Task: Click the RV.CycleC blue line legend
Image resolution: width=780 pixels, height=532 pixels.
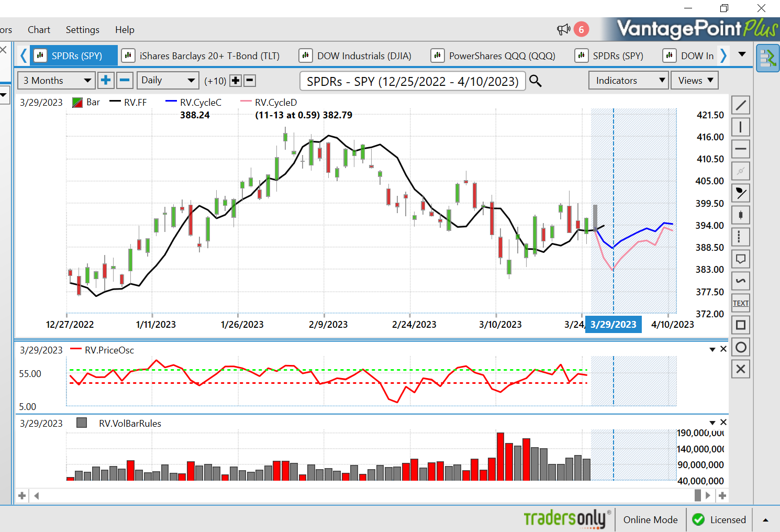Action: [x=194, y=103]
